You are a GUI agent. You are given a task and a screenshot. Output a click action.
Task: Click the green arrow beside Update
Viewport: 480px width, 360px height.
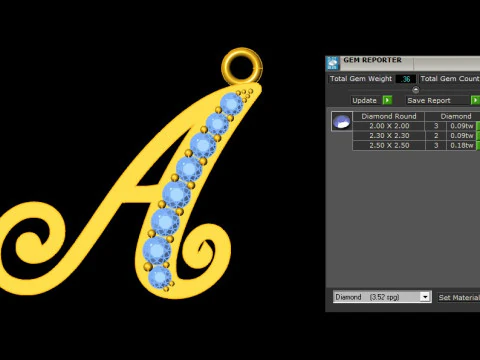387,100
